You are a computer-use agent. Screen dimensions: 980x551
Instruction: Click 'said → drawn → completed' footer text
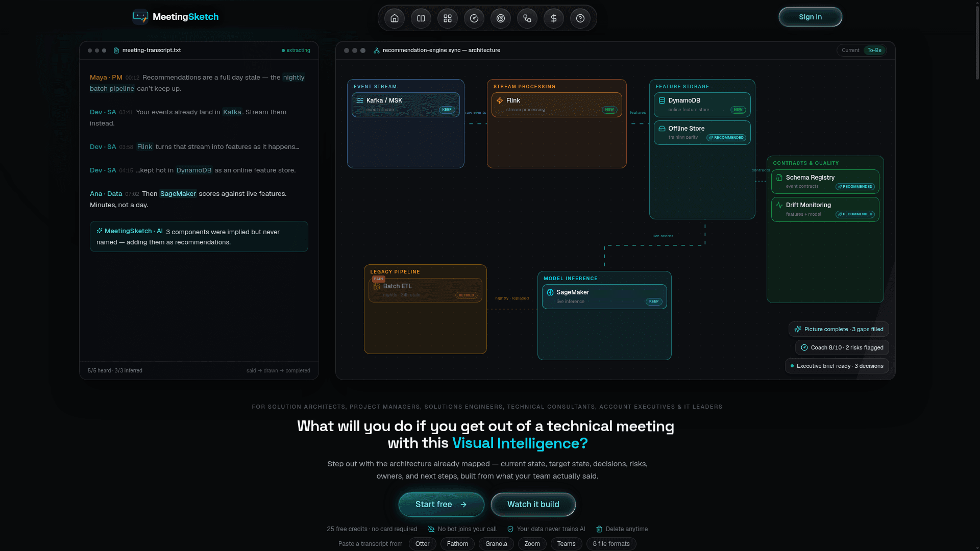click(278, 371)
